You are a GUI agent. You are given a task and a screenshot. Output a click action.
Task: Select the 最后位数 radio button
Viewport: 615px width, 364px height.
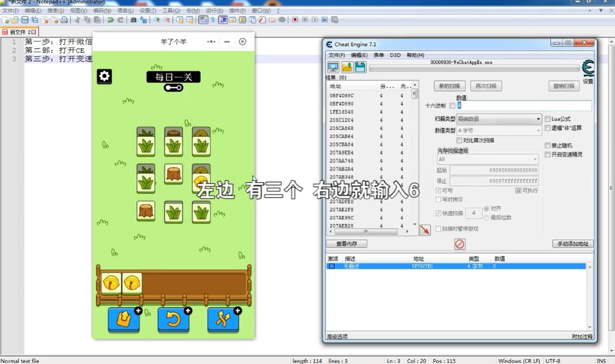(x=486, y=217)
